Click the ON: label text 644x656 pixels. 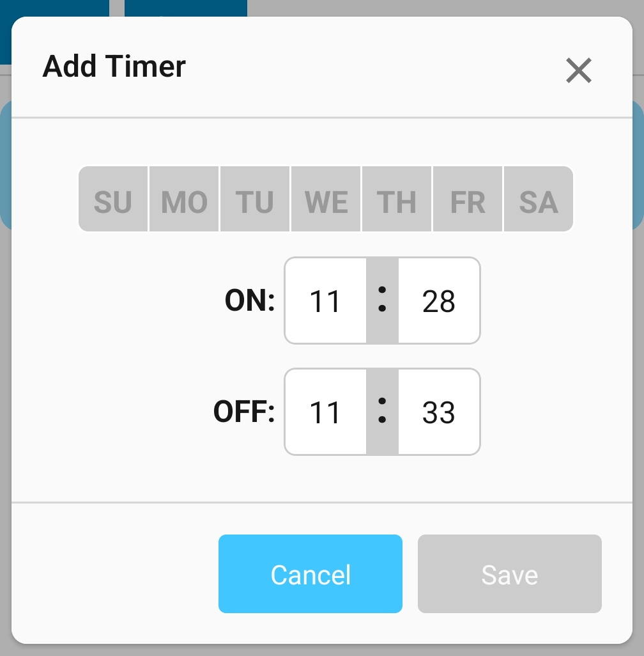[x=249, y=301]
